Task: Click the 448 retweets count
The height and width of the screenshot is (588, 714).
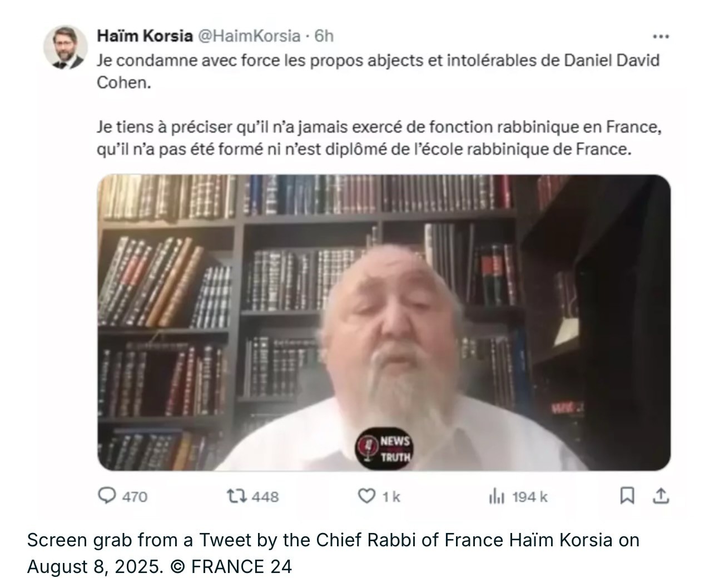Action: tap(265, 496)
